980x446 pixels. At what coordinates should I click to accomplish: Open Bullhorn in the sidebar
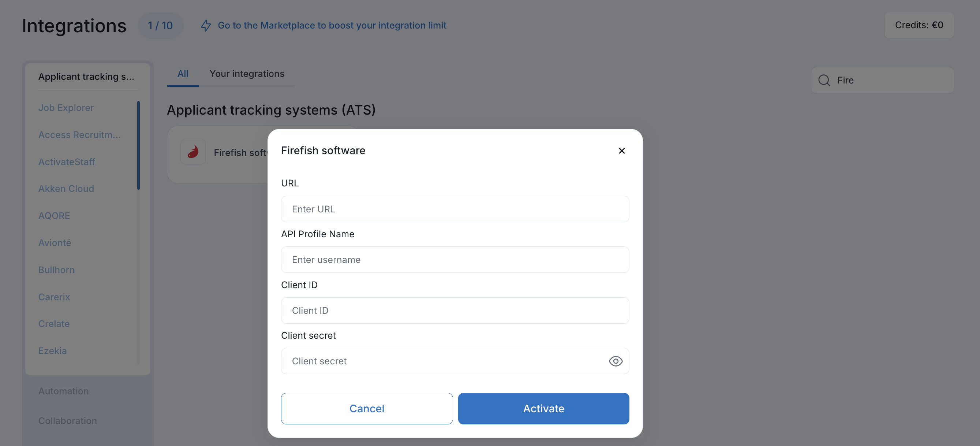coord(56,270)
